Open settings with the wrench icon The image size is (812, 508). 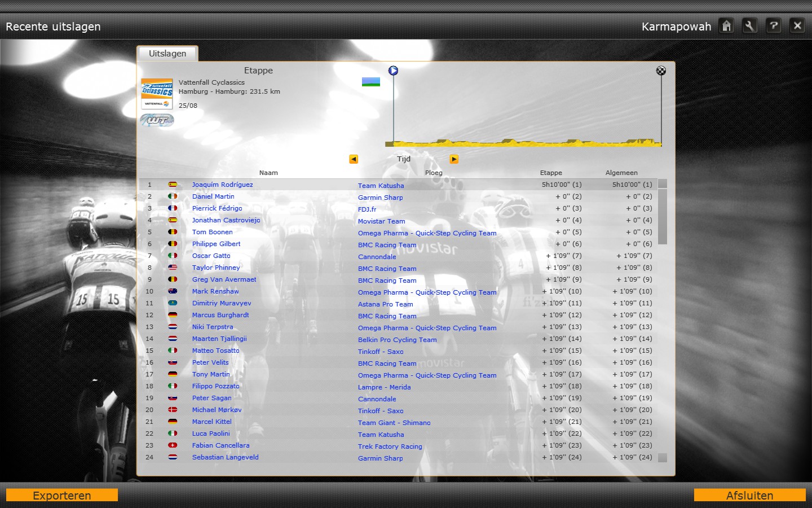pos(749,26)
